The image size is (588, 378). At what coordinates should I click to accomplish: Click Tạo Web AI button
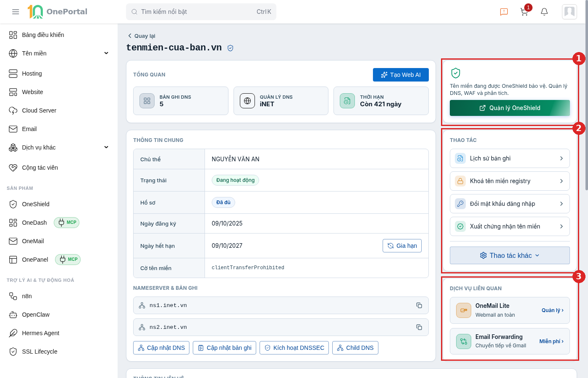coord(401,75)
